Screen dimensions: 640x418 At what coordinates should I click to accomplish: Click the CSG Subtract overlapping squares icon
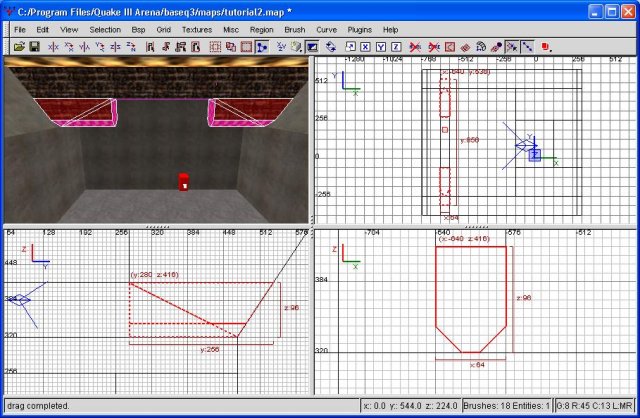tap(231, 47)
